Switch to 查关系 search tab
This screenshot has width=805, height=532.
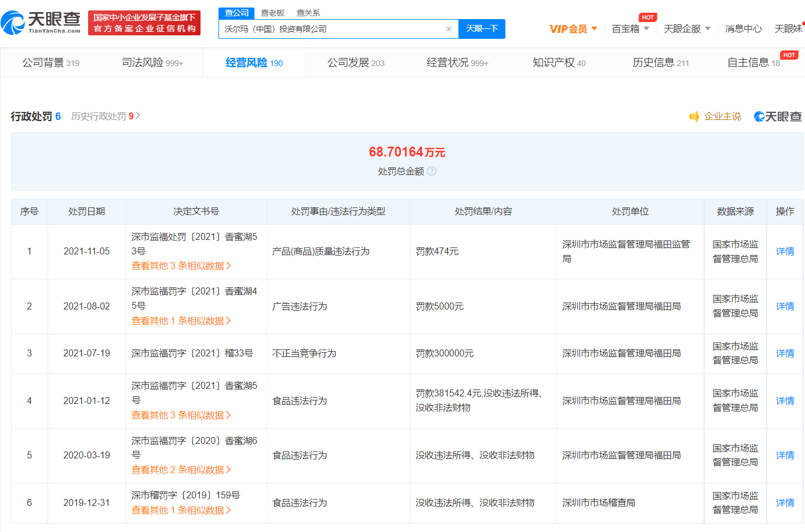308,13
